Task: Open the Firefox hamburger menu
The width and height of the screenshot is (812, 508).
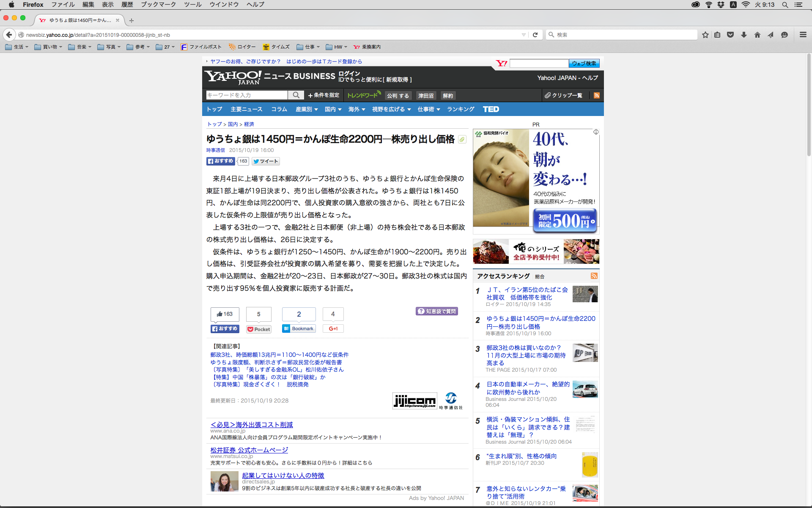Action: coord(803,35)
